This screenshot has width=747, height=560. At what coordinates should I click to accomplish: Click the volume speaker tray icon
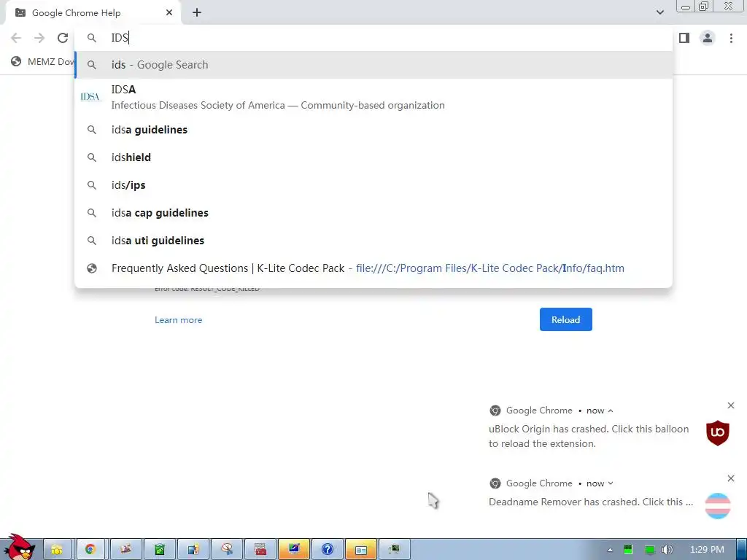(668, 550)
